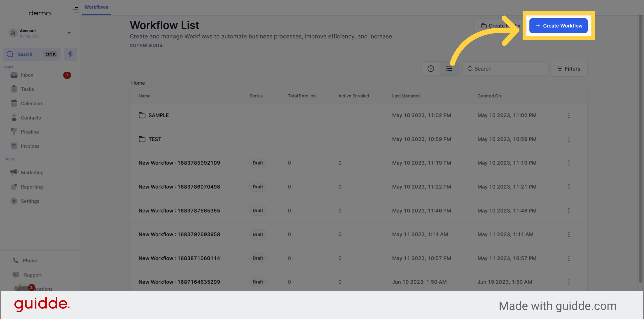The image size is (644, 319).
Task: Open the Pipeline tool
Action: pos(14,132)
